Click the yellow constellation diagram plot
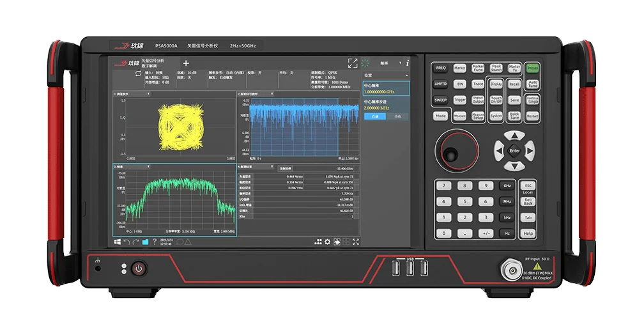Viewport: 644px width, 335px height. (181, 127)
